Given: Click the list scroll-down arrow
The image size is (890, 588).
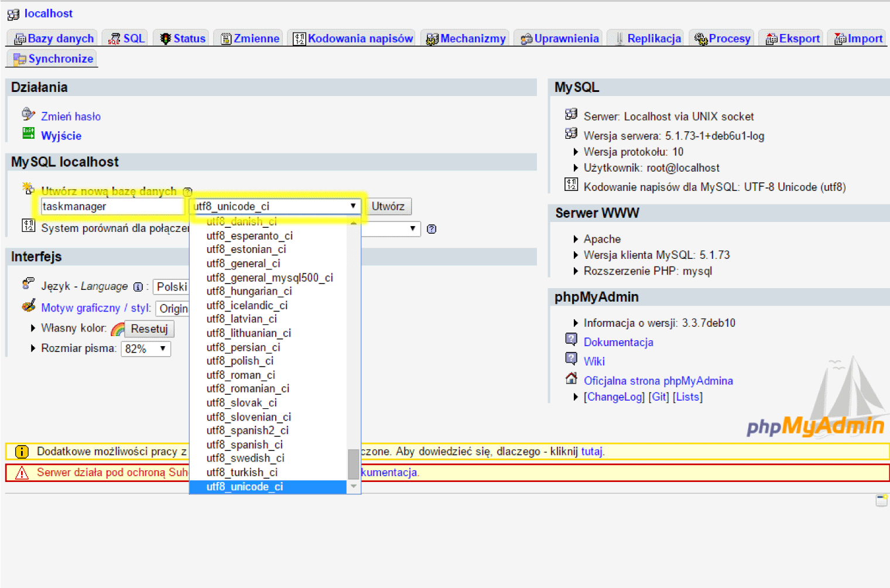Looking at the screenshot, I should [353, 487].
